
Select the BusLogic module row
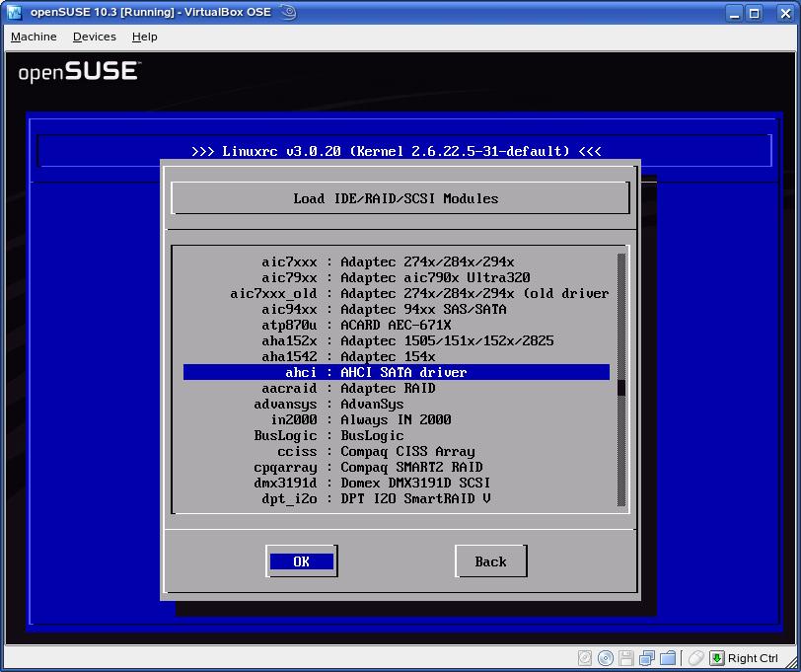pyautogui.click(x=397, y=435)
